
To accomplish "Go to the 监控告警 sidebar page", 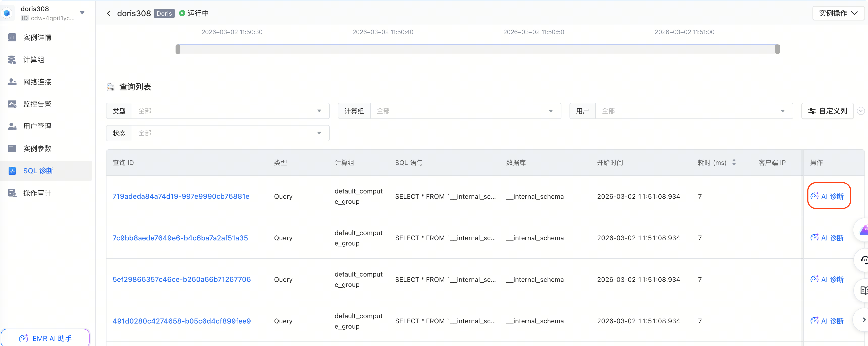I will [x=37, y=104].
